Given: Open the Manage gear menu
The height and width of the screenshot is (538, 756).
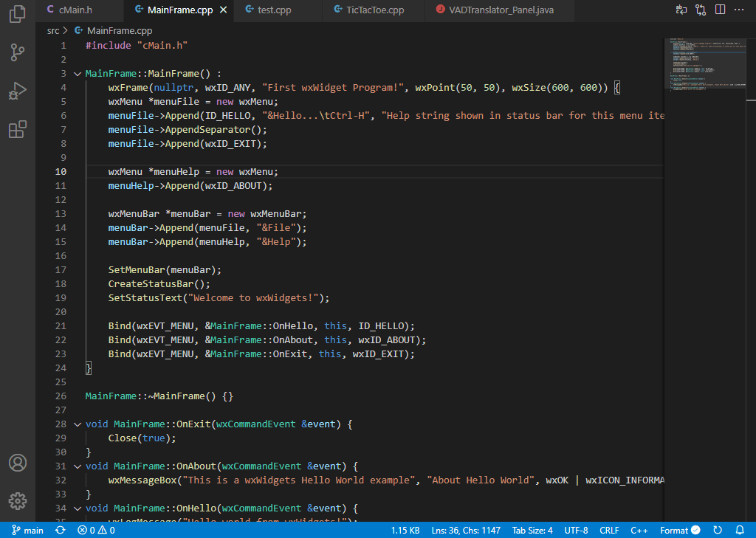Looking at the screenshot, I should (x=18, y=501).
